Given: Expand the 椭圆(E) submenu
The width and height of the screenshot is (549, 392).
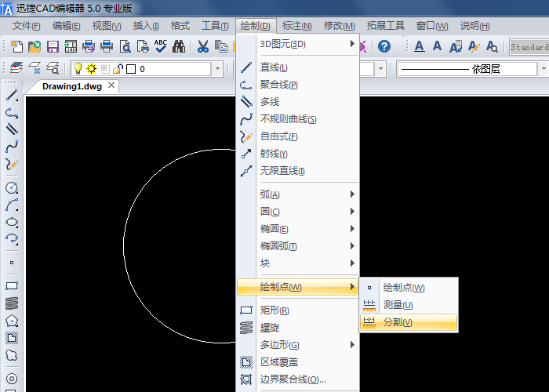Looking at the screenshot, I should pyautogui.click(x=298, y=229).
